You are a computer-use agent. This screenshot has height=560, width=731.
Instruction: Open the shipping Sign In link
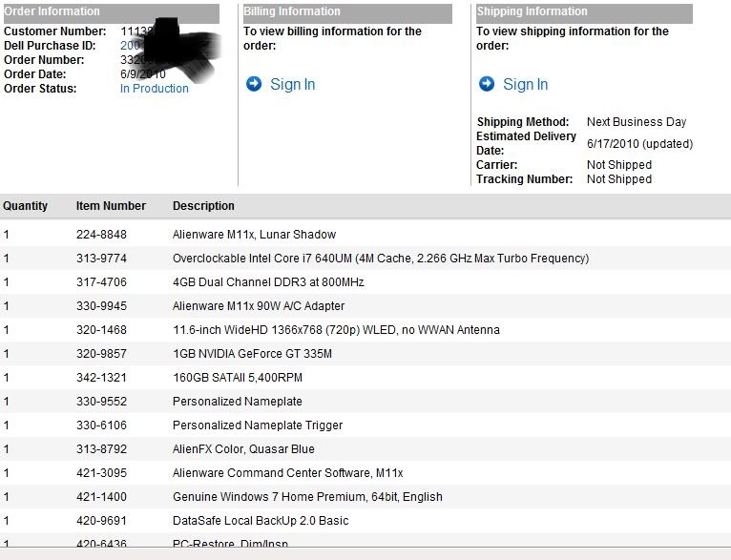pos(525,84)
